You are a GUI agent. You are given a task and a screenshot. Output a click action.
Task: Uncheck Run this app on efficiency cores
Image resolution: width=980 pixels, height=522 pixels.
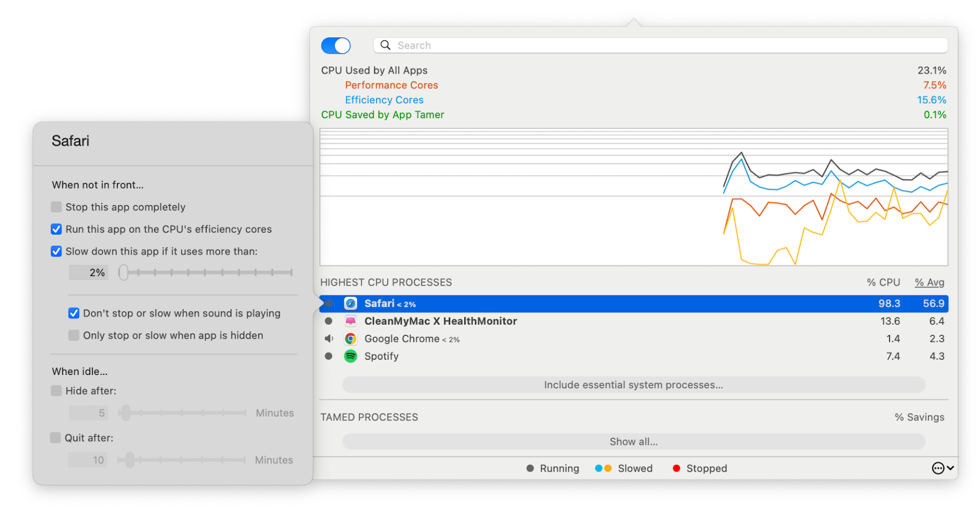pyautogui.click(x=56, y=229)
